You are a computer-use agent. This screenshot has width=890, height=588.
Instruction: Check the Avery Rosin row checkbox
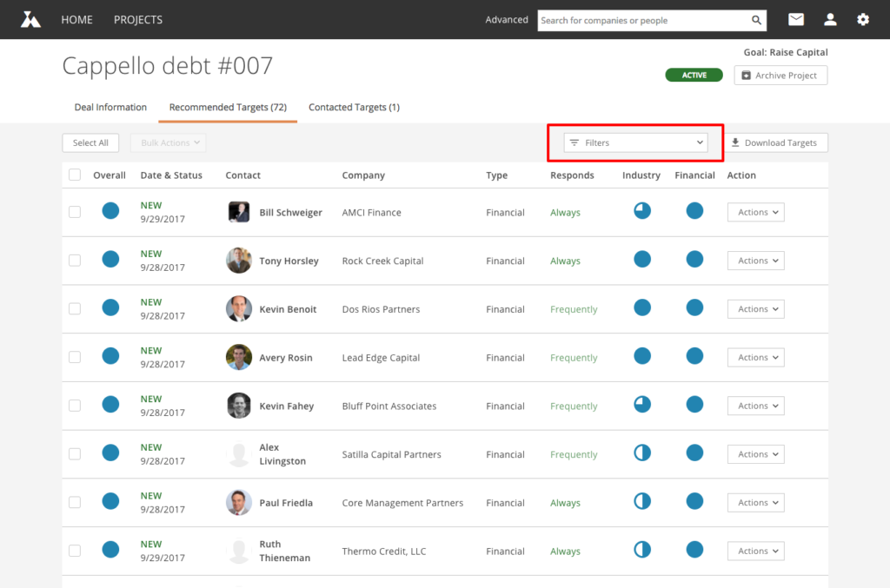[x=75, y=357]
